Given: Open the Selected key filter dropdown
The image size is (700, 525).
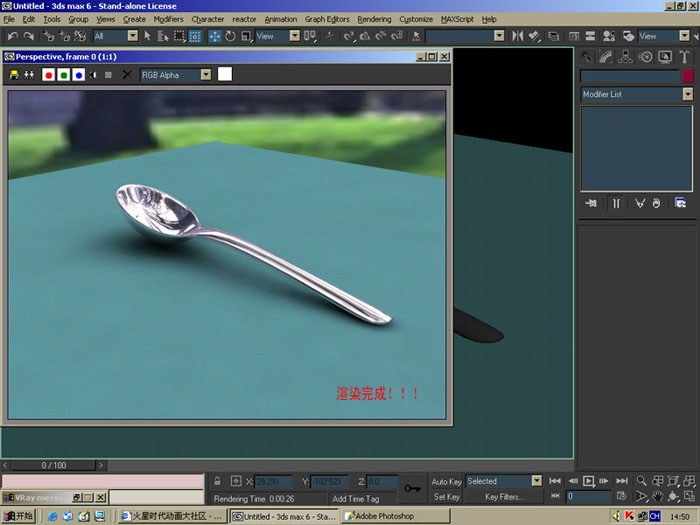Looking at the screenshot, I should [537, 481].
